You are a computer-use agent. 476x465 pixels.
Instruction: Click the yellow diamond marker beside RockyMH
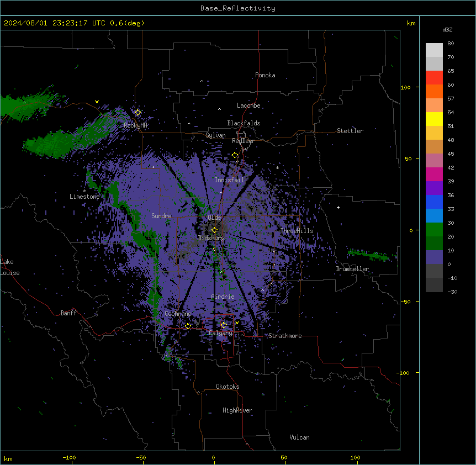[x=137, y=113]
